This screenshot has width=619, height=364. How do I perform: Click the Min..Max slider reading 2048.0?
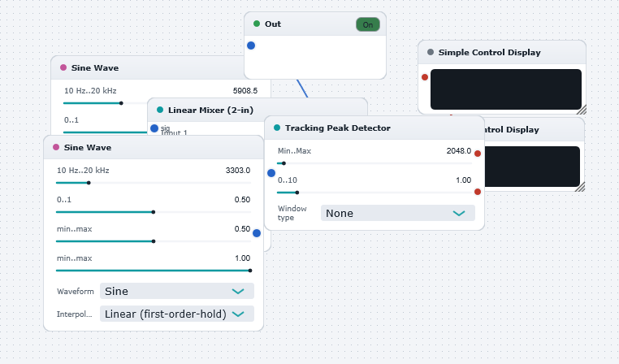click(374, 163)
